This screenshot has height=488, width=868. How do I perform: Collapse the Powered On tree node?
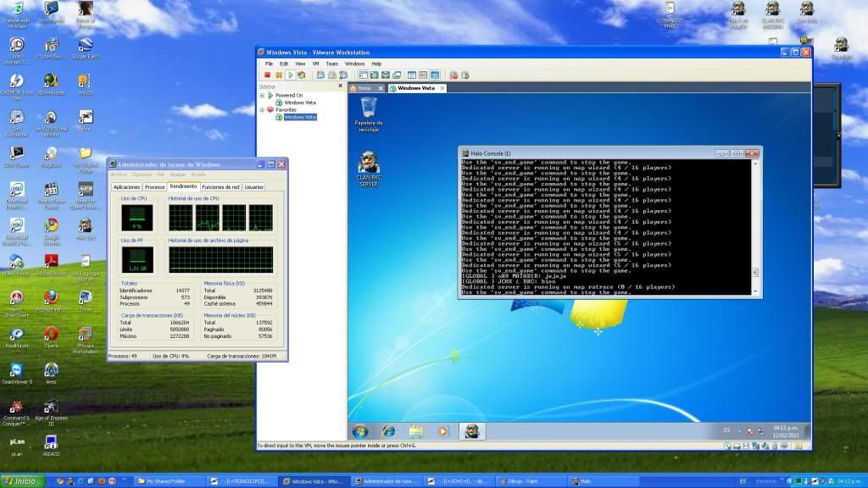pos(263,95)
